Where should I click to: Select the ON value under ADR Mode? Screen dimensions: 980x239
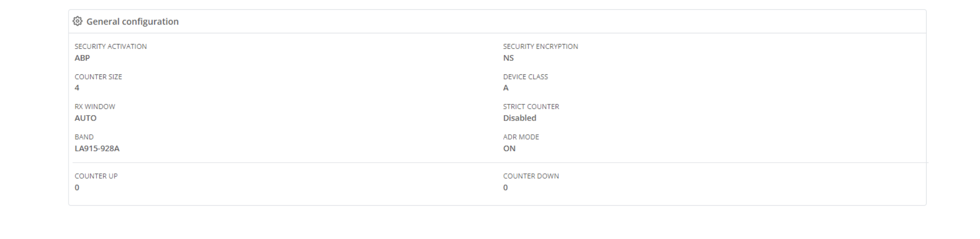click(x=509, y=148)
